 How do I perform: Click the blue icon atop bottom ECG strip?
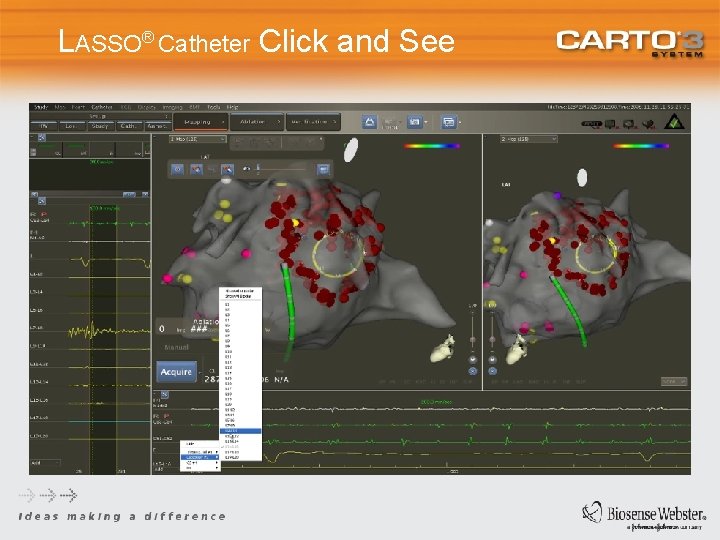click(165, 394)
